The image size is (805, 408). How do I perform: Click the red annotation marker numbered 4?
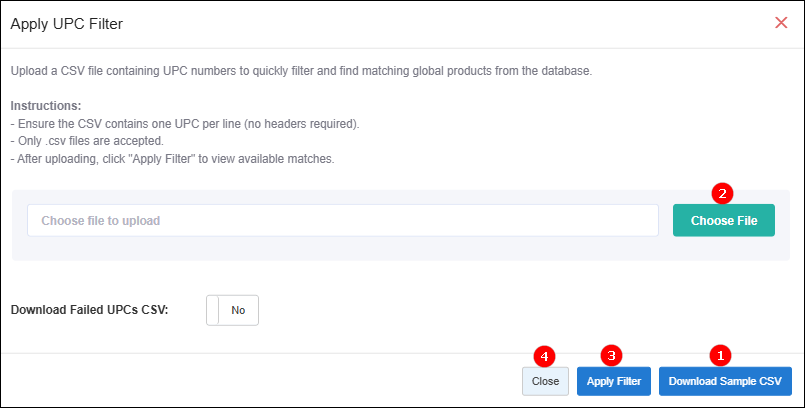point(544,354)
